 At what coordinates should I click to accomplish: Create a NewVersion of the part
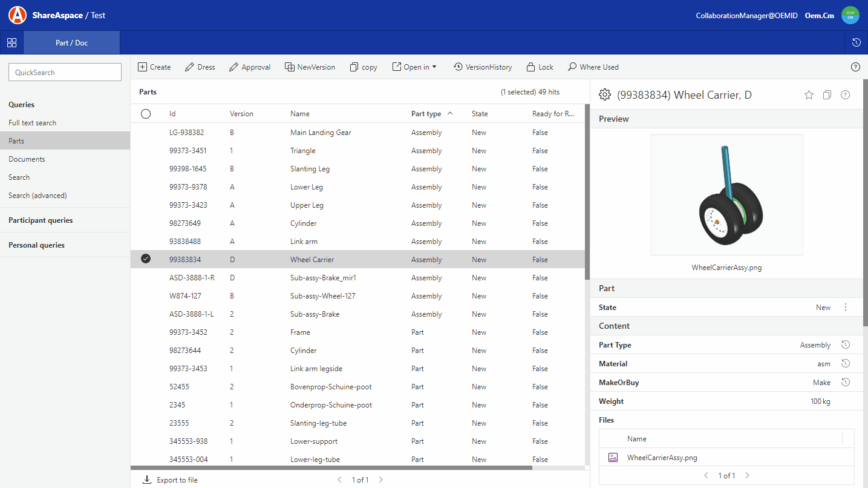[x=310, y=67]
